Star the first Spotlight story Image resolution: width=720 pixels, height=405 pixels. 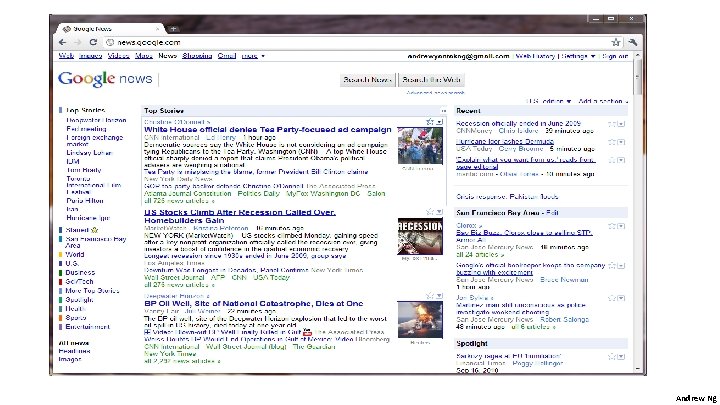click(612, 357)
